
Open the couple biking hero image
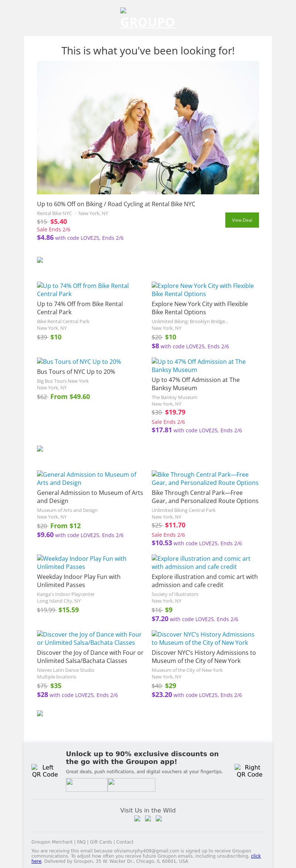click(x=148, y=128)
